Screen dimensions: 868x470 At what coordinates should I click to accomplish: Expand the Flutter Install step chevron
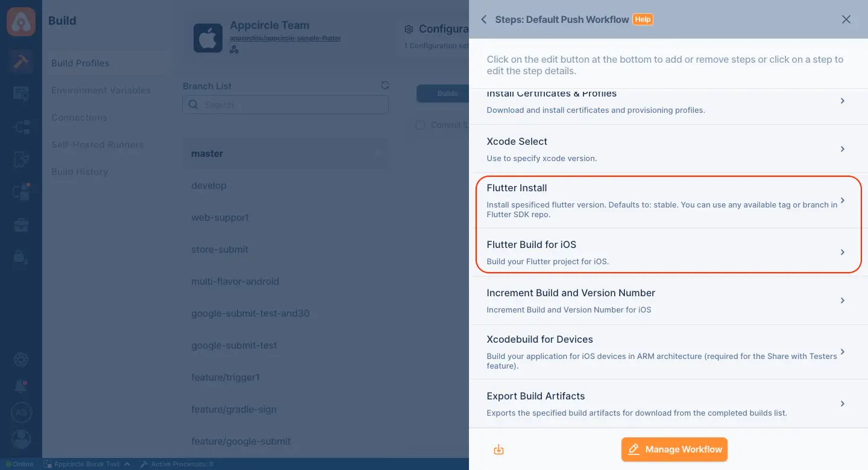click(843, 200)
